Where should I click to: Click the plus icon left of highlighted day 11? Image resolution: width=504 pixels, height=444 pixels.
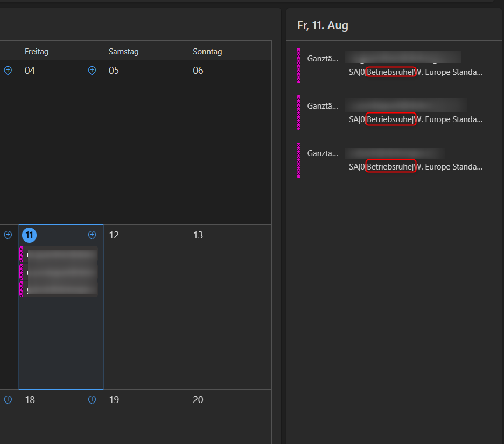(x=8, y=235)
